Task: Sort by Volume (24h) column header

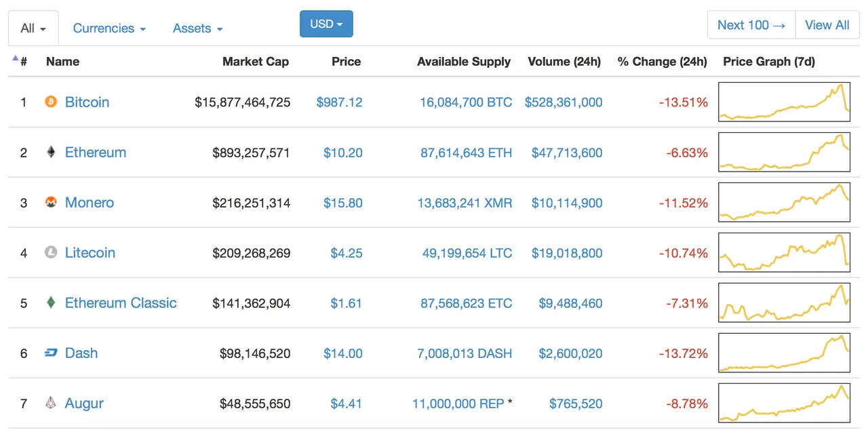Action: click(564, 62)
